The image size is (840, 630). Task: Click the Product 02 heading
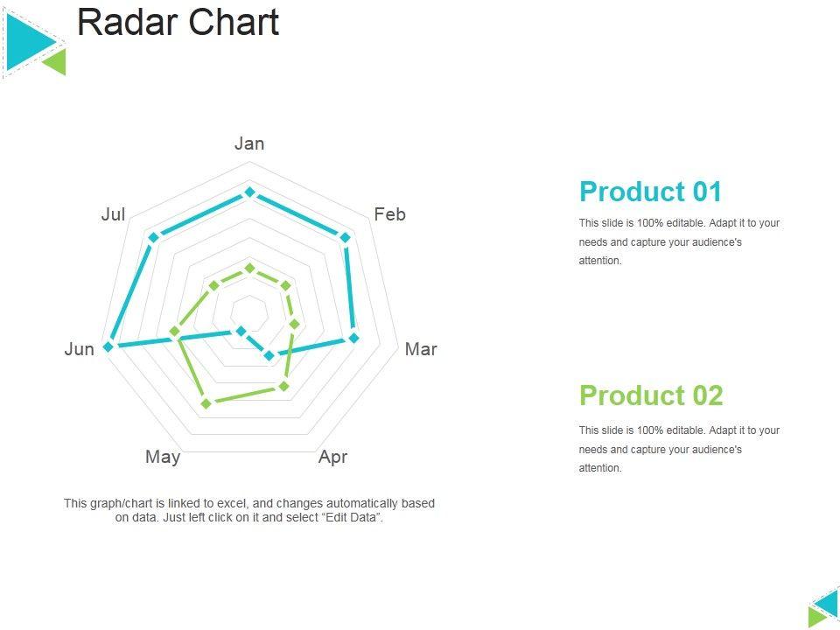click(x=651, y=395)
